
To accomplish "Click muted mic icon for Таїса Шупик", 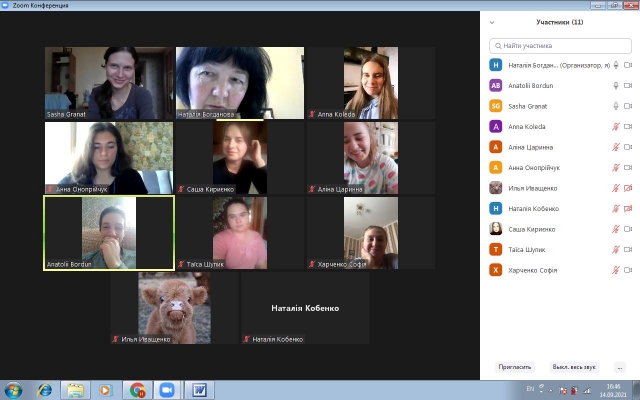I will [616, 249].
